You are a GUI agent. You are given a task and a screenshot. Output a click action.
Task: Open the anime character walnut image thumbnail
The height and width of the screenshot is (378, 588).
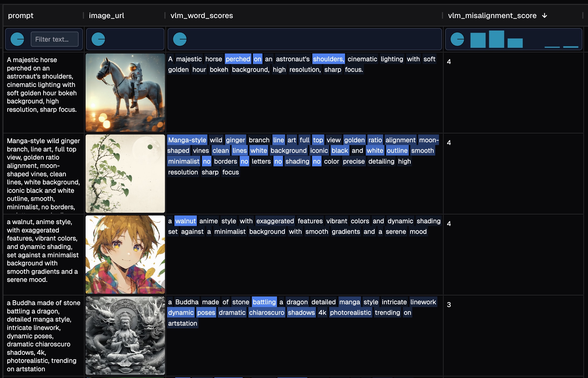click(x=125, y=255)
